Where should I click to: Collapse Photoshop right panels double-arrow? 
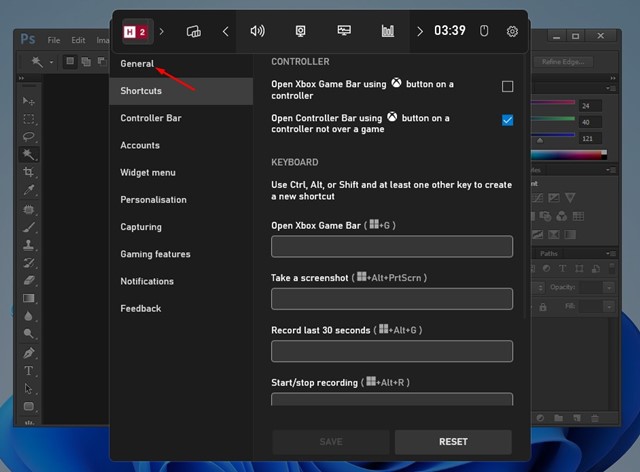click(613, 78)
